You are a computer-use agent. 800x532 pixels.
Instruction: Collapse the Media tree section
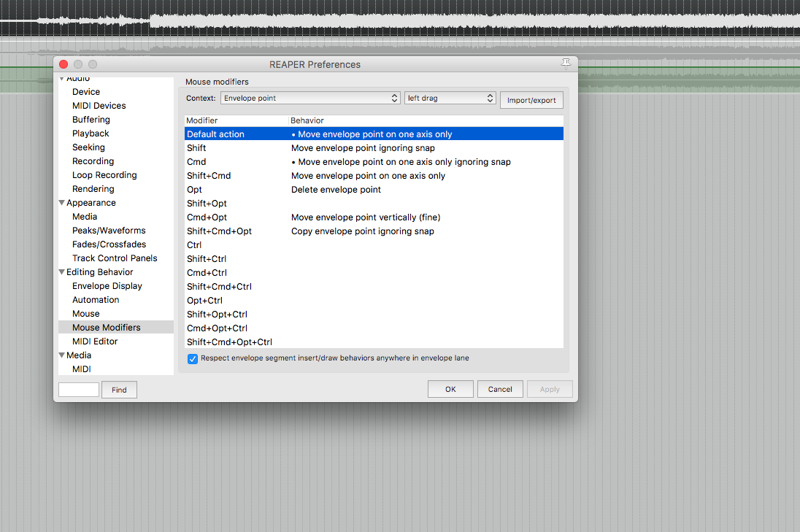pyautogui.click(x=62, y=355)
